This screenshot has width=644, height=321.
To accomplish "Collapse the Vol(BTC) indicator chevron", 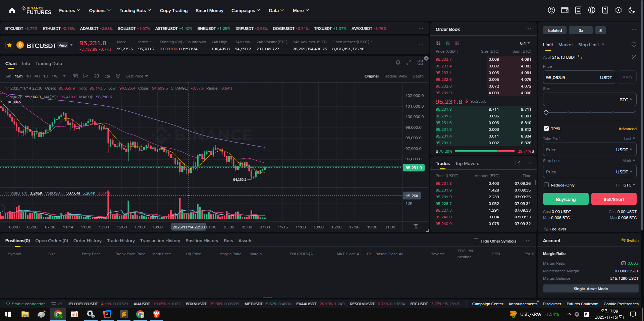I will [7, 193].
